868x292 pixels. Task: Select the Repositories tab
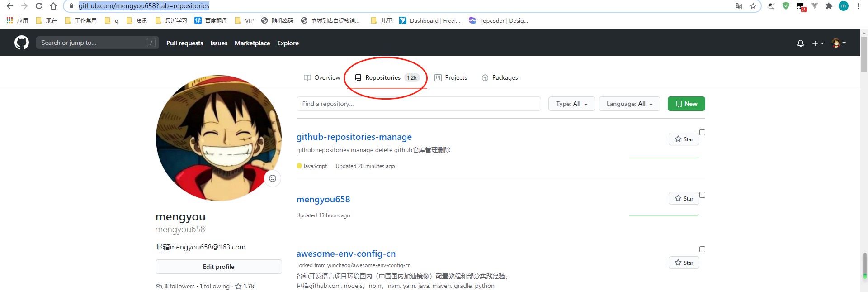[387, 77]
